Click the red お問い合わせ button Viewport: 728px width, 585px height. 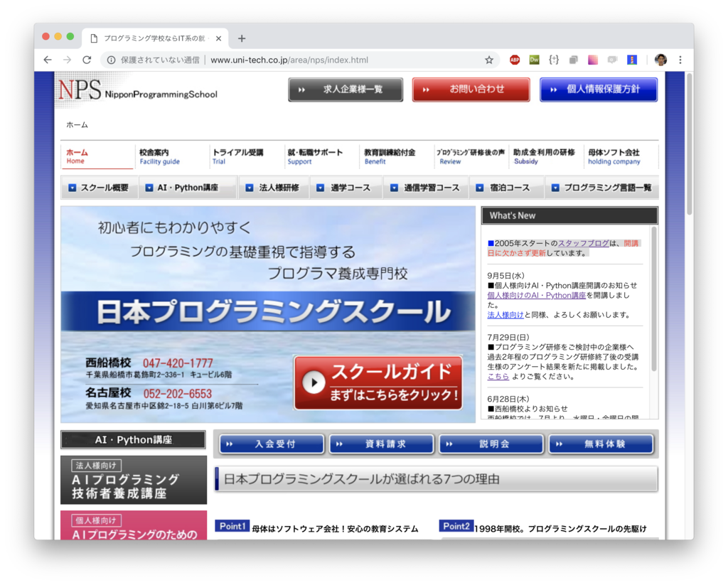[x=471, y=90]
